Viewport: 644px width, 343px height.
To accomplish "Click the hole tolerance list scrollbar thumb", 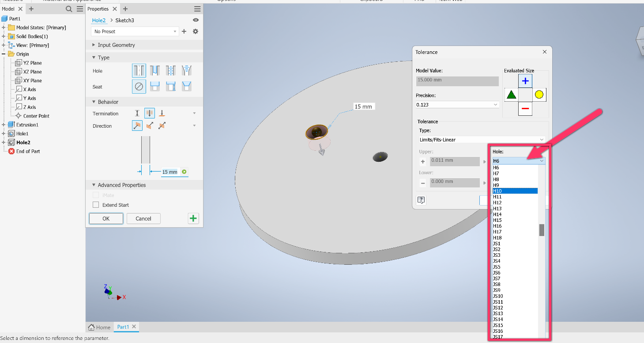I will pos(542,230).
